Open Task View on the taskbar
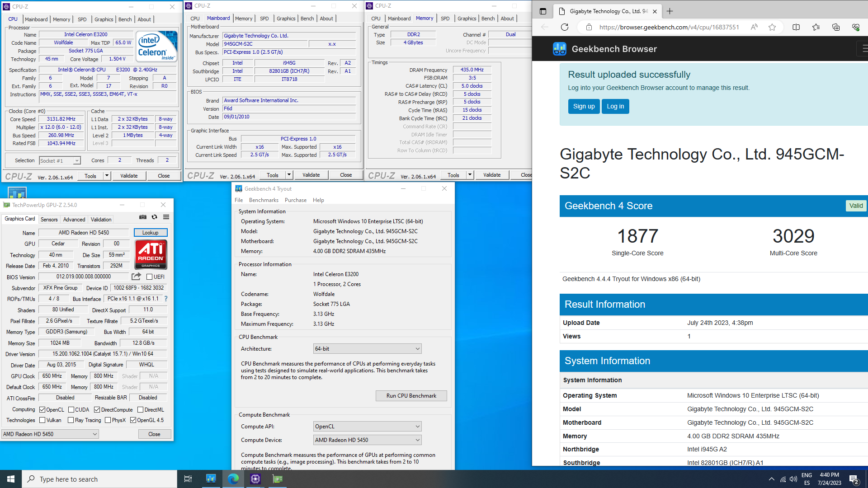 (188, 479)
